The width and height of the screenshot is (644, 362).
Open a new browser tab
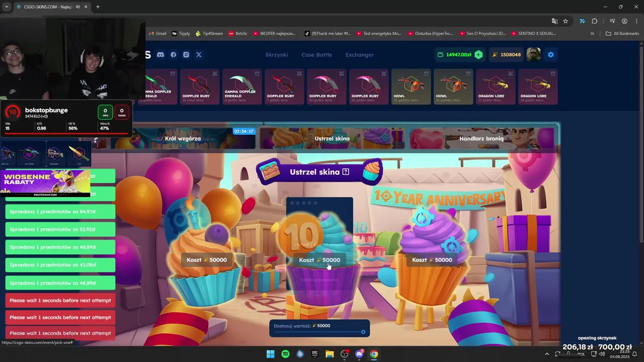[x=98, y=7]
